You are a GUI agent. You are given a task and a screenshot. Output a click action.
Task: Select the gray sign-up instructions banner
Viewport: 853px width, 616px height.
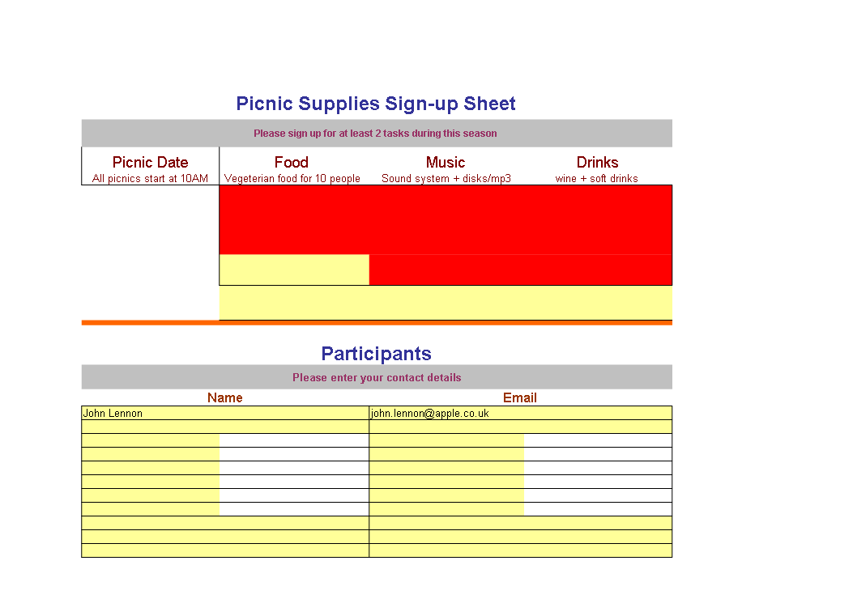[377, 134]
